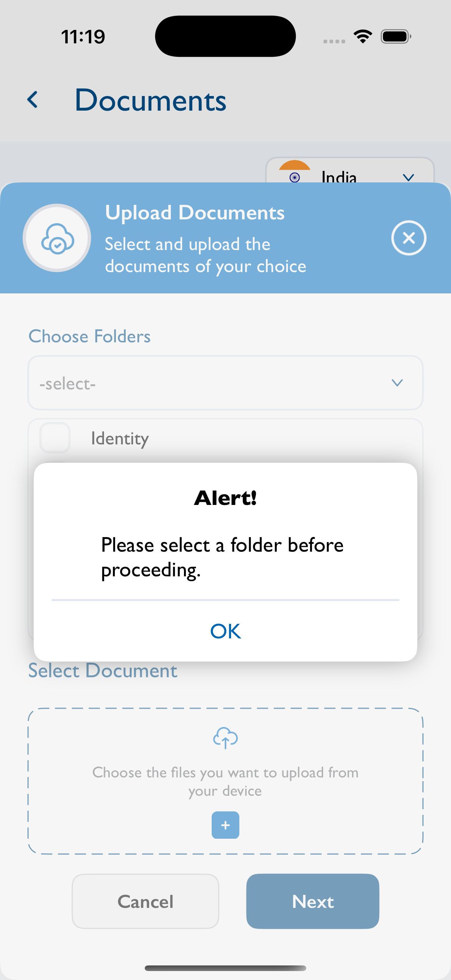Screen dimensions: 451x980
Task: Tap the back arrow beside Documents
Action: (33, 100)
